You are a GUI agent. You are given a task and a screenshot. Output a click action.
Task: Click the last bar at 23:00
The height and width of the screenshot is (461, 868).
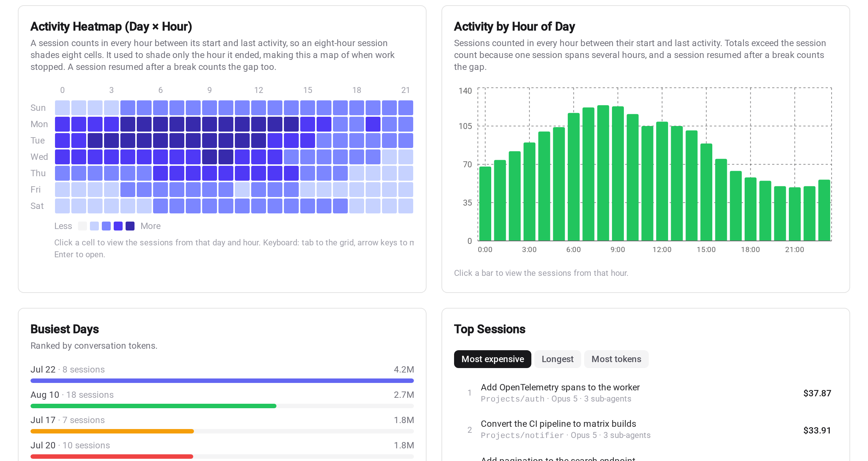tap(824, 210)
